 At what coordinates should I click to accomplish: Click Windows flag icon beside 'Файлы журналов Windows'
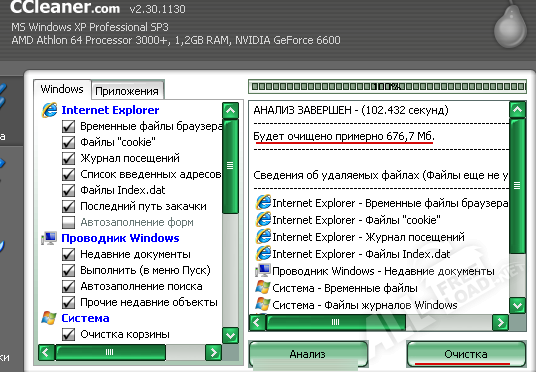click(x=263, y=304)
